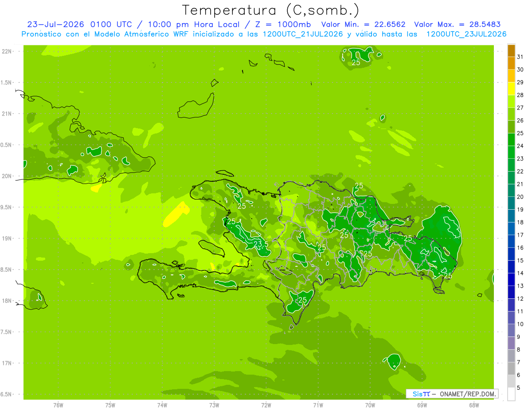Click the '76W' longitude axis label

pyautogui.click(x=58, y=405)
